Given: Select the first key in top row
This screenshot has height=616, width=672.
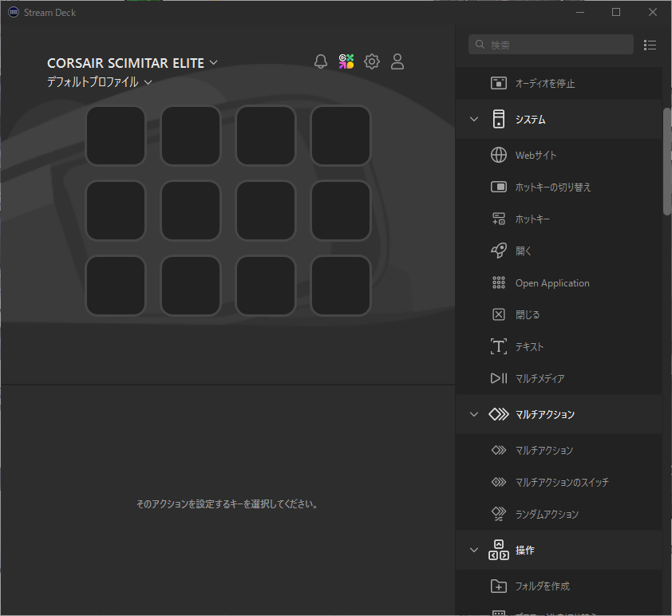Looking at the screenshot, I should (116, 136).
